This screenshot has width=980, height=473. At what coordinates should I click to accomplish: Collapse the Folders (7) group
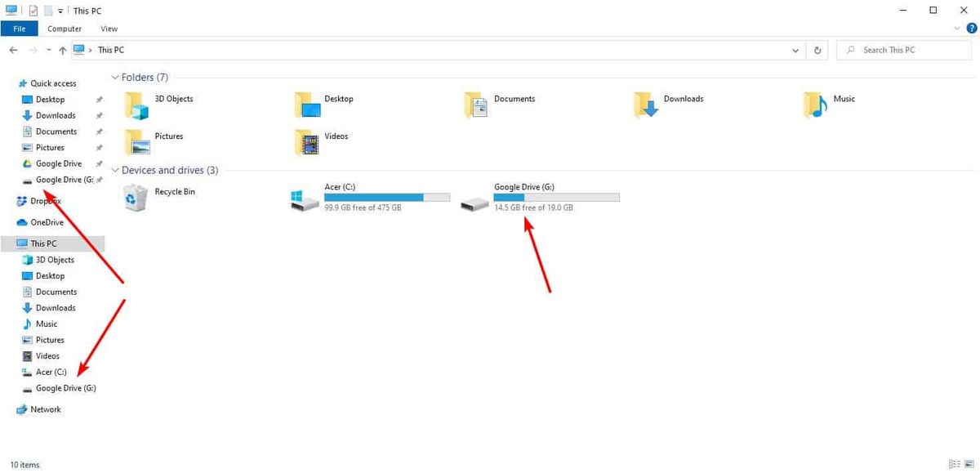coord(114,77)
